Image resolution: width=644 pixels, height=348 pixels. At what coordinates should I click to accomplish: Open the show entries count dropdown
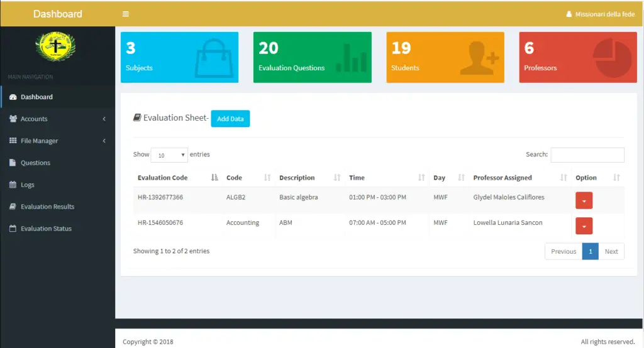(x=169, y=155)
